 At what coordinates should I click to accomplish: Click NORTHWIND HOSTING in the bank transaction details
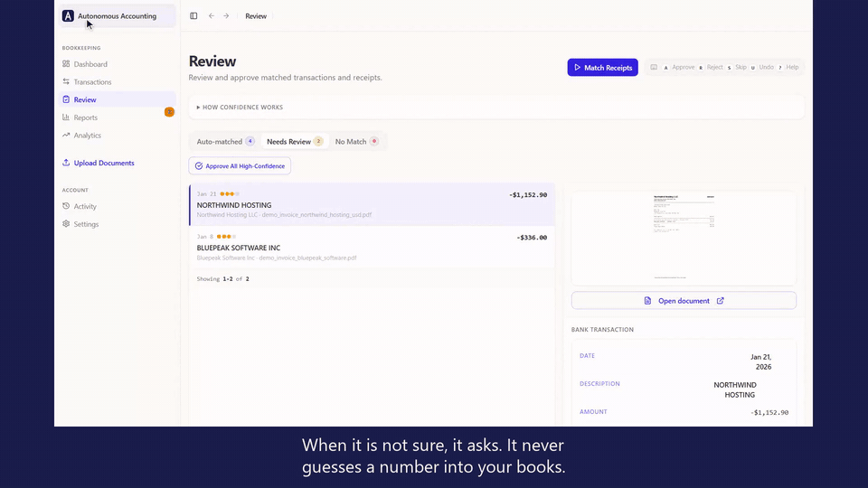tap(735, 390)
